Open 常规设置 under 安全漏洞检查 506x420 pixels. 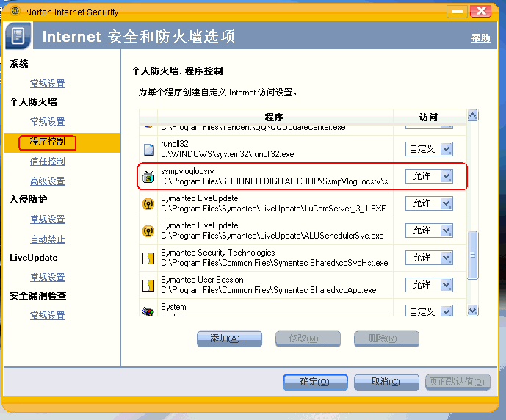pyautogui.click(x=48, y=316)
